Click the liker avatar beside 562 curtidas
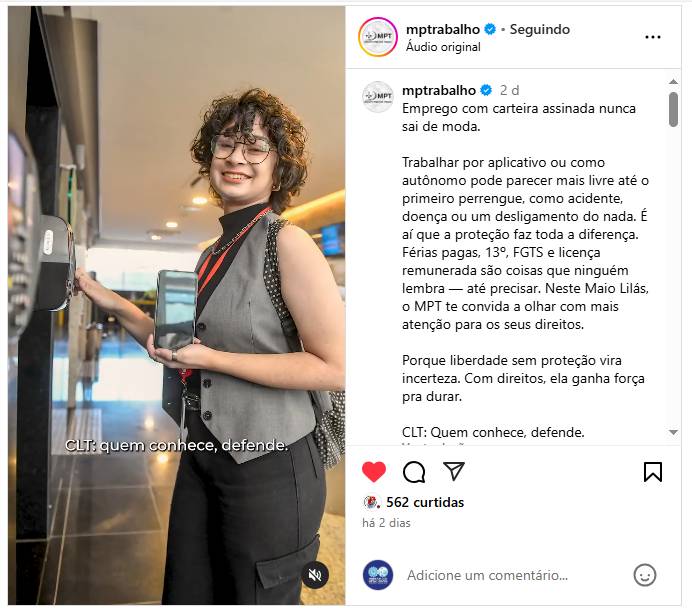This screenshot has width=692, height=608. [370, 502]
